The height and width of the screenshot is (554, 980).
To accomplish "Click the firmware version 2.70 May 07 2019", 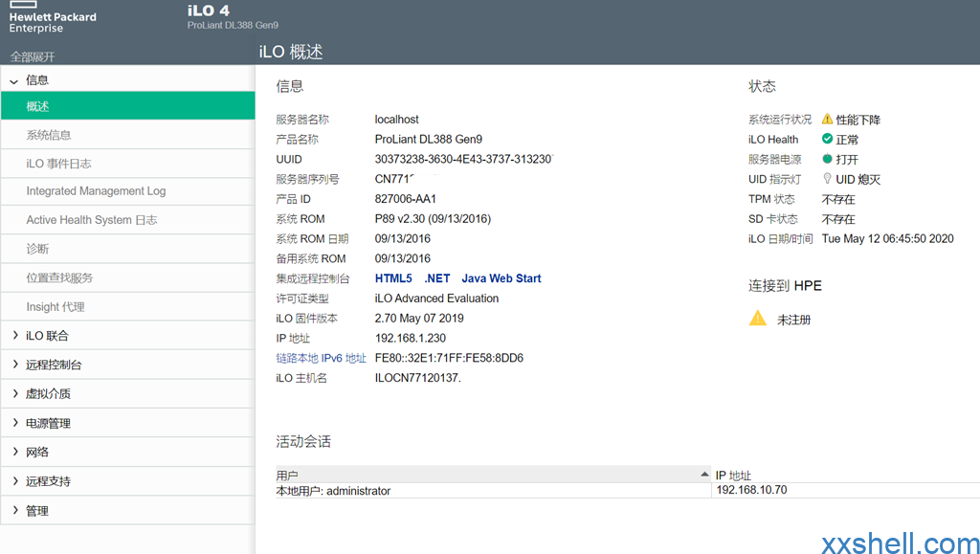I will pyautogui.click(x=419, y=319).
